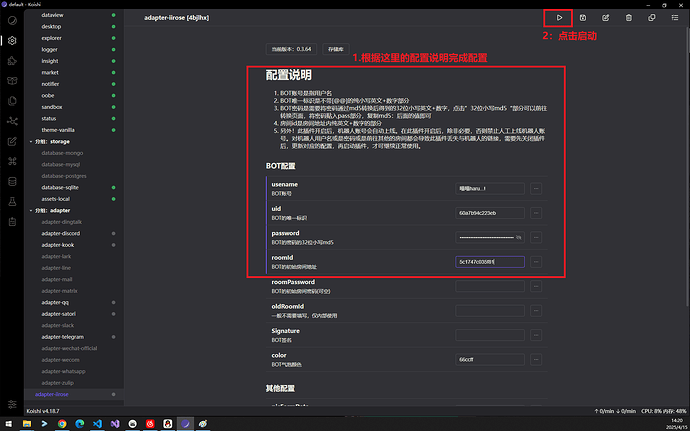This screenshot has height=431, width=690.
Task: Open the ellipsis menu for uid field
Action: 536,213
